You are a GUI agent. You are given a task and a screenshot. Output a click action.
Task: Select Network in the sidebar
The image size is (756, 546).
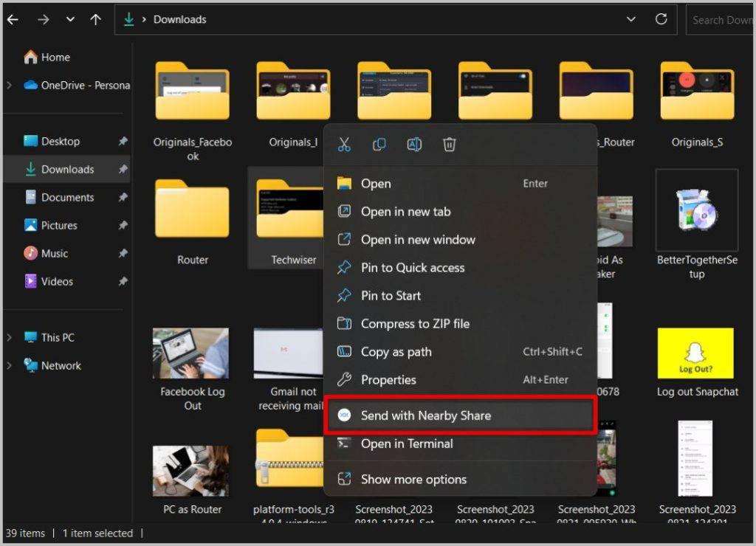pyautogui.click(x=52, y=365)
